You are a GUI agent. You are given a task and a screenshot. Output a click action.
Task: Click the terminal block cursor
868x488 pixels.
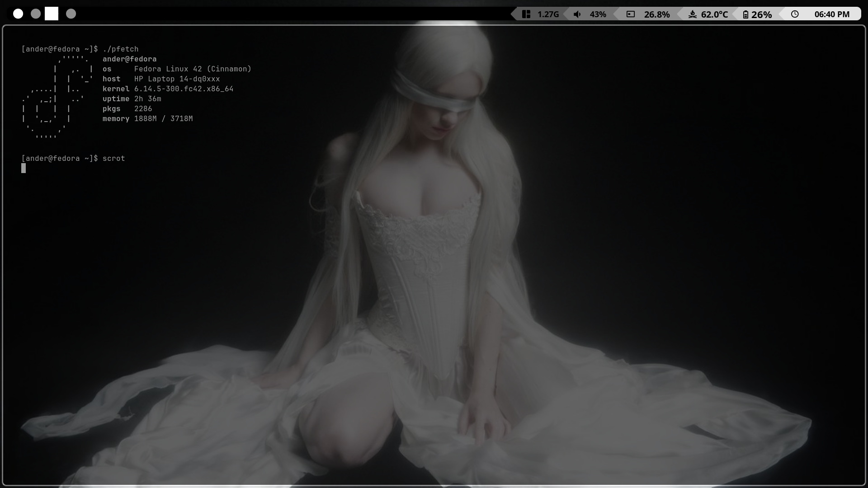[x=24, y=168]
